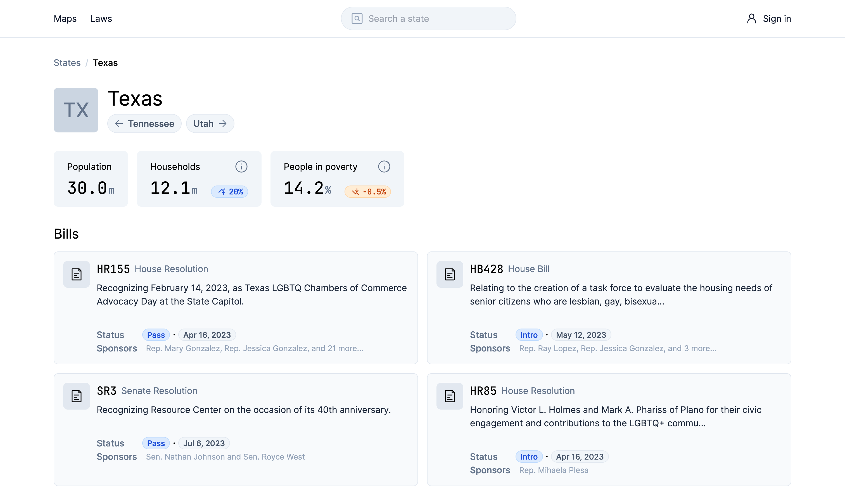
Task: Click the SR3 bill document icon
Action: pyautogui.click(x=76, y=396)
